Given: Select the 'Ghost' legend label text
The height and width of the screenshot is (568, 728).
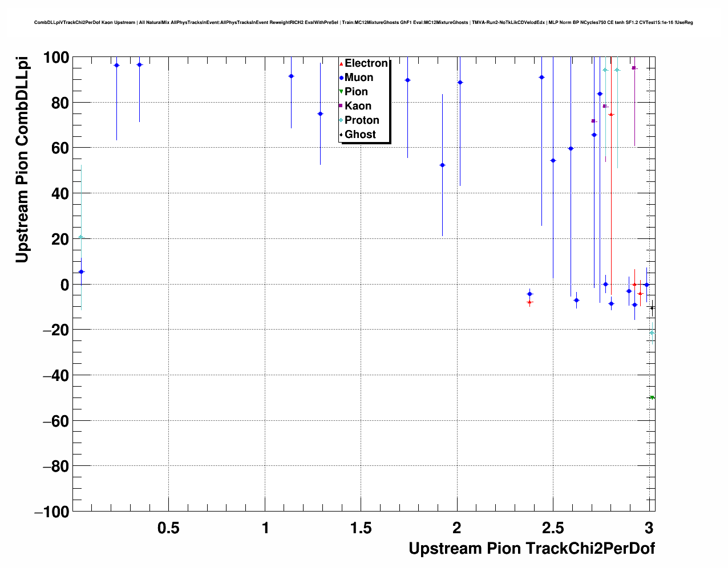Looking at the screenshot, I should (x=360, y=135).
